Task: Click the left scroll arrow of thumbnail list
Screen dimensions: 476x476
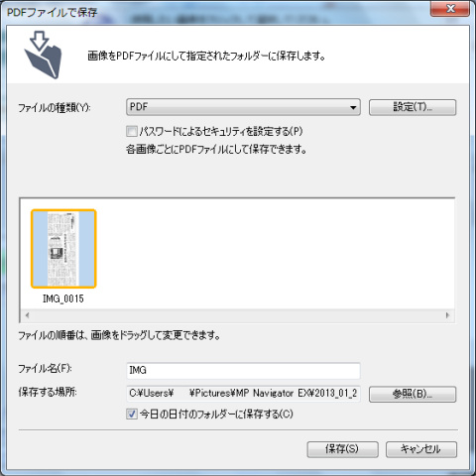Action: point(27,315)
